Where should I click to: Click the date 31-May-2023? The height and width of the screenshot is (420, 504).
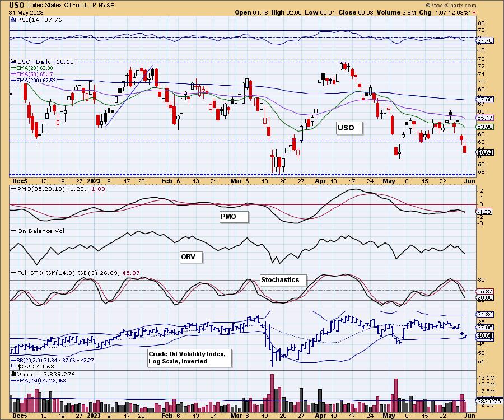pos(25,12)
